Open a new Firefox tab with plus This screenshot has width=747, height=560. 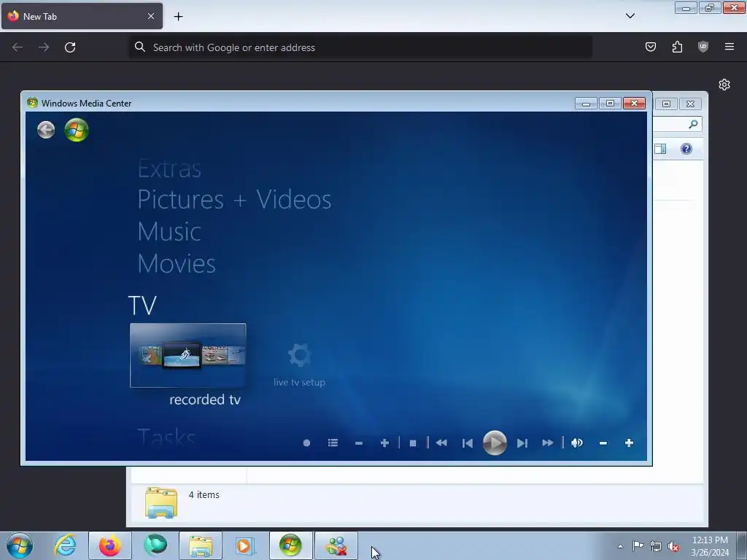click(178, 17)
